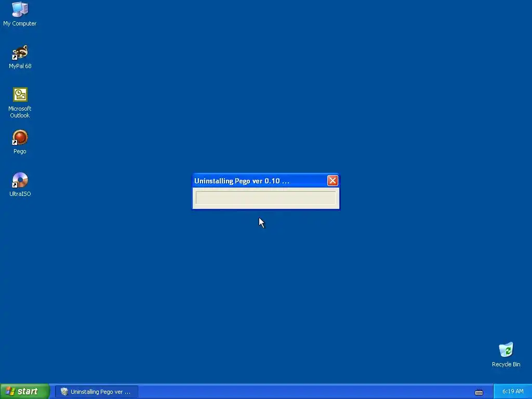
Task: Click Uninstalling Pego taskbar button
Action: [x=96, y=392]
